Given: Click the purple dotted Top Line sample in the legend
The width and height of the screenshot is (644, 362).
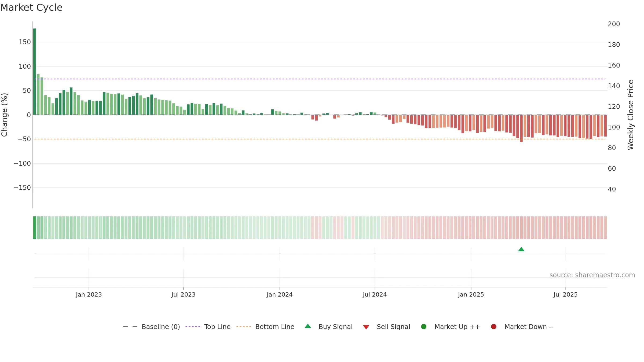Looking at the screenshot, I should point(193,327).
